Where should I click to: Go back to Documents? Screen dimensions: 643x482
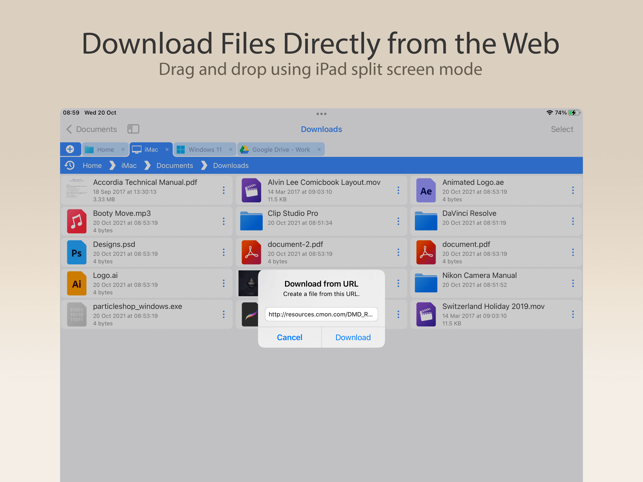point(91,129)
